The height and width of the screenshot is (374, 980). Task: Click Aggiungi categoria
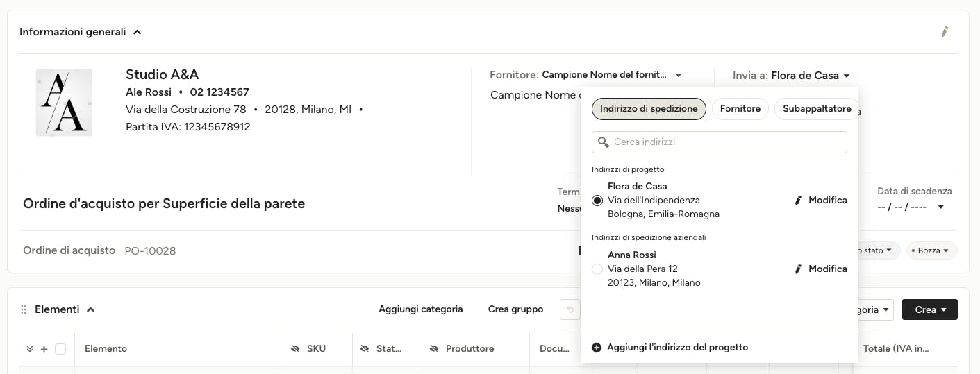[421, 309]
